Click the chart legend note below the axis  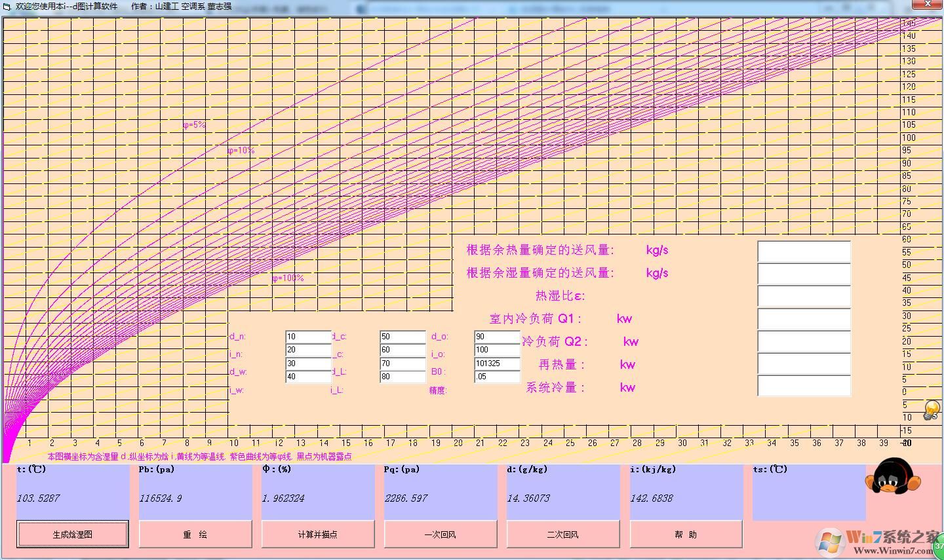199,457
